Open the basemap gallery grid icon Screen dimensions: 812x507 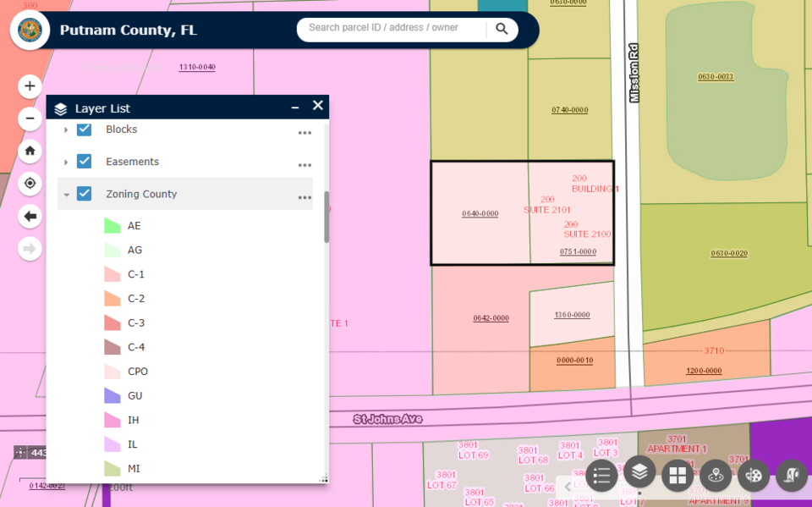[x=678, y=476]
